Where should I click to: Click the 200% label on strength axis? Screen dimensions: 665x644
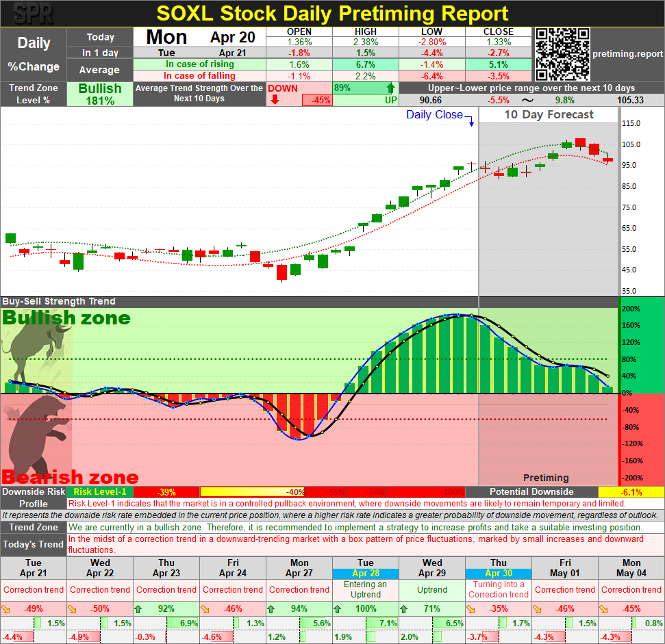tap(631, 309)
